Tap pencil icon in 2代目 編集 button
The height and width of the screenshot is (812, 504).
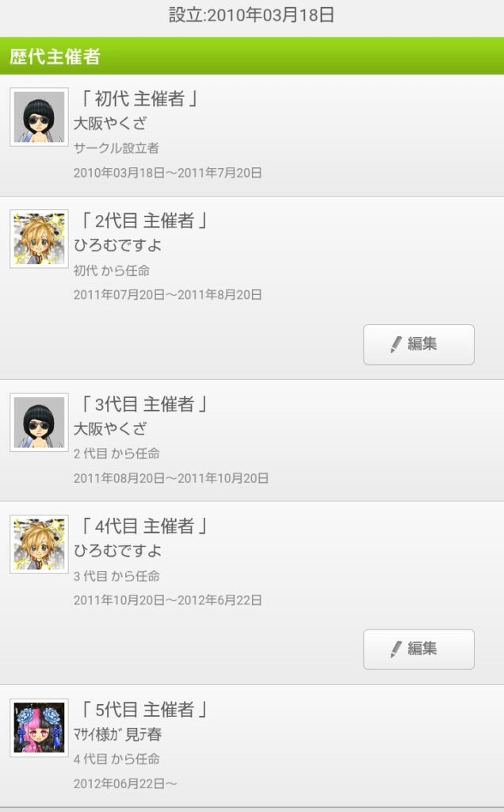point(396,344)
